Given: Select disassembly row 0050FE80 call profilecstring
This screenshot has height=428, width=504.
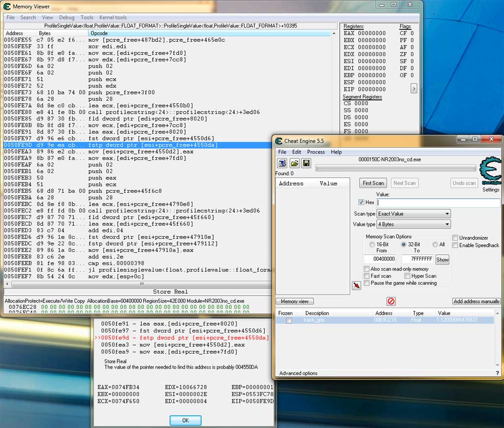Looking at the screenshot, I should pos(138,112).
